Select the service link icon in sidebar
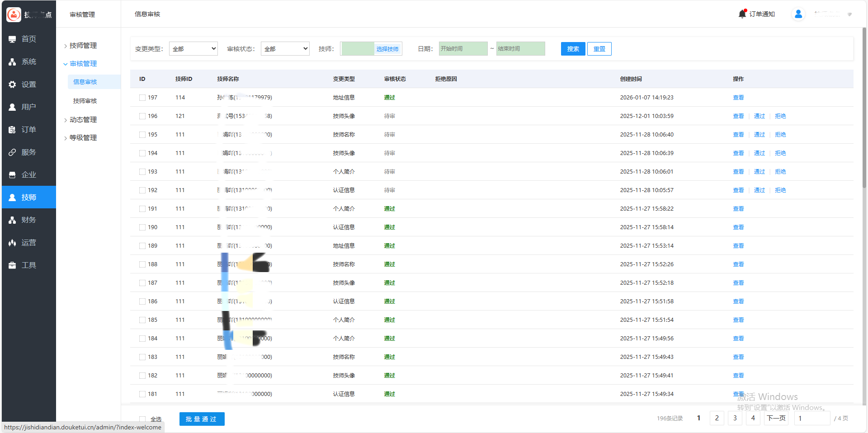 click(12, 152)
